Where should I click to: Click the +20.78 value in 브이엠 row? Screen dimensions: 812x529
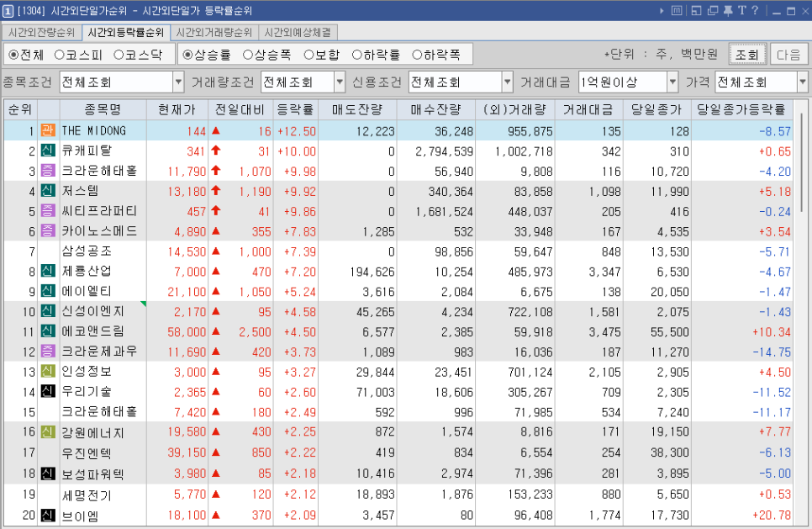point(772,515)
